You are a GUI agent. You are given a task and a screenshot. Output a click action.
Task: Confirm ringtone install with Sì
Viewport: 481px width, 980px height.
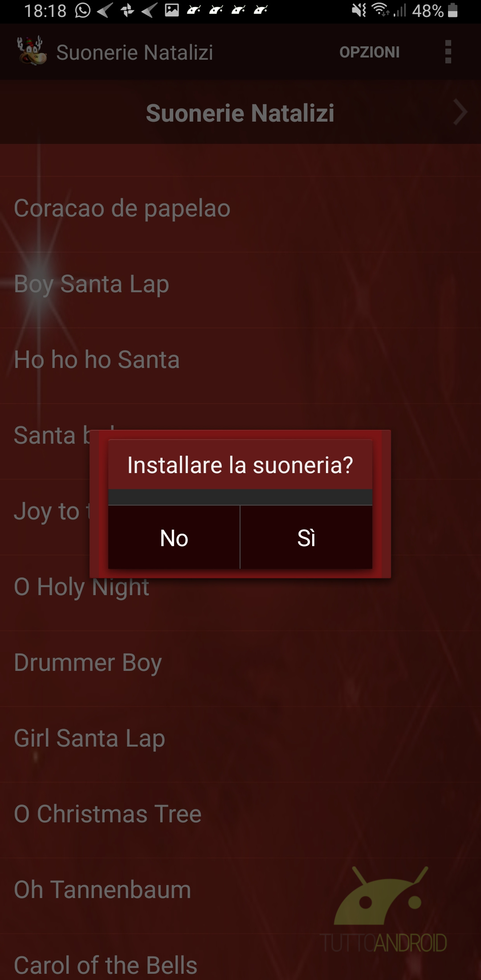(306, 537)
